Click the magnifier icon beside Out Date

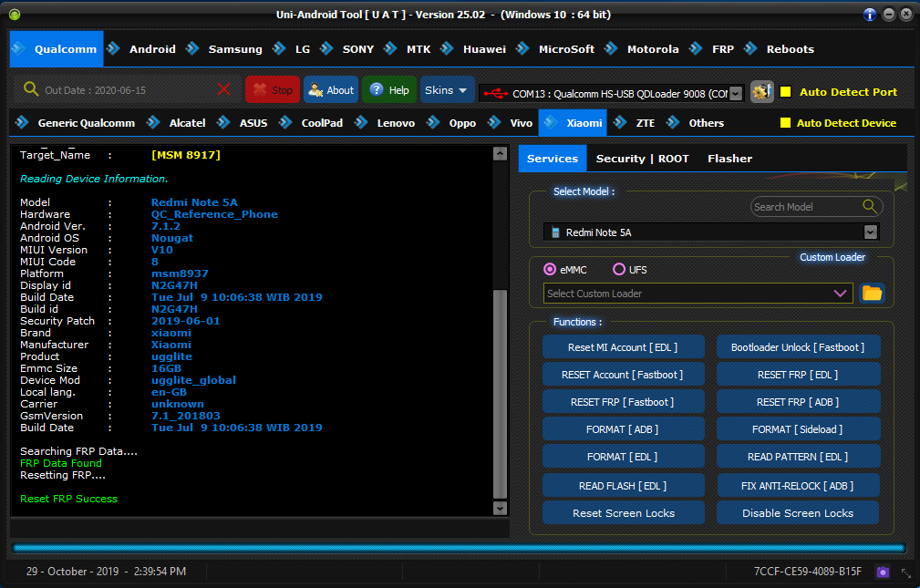coord(30,89)
